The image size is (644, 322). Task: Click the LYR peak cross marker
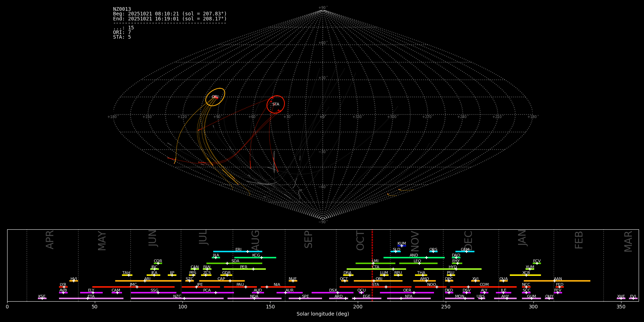[64, 287]
